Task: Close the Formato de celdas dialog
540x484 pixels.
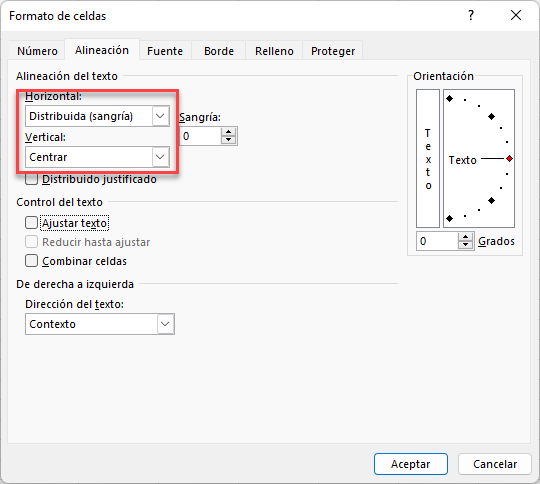Action: [x=516, y=15]
